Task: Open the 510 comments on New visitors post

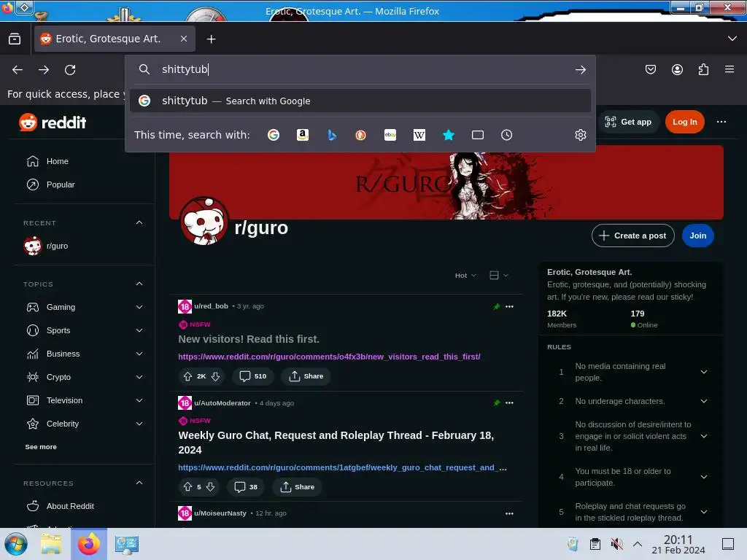Action: click(253, 376)
